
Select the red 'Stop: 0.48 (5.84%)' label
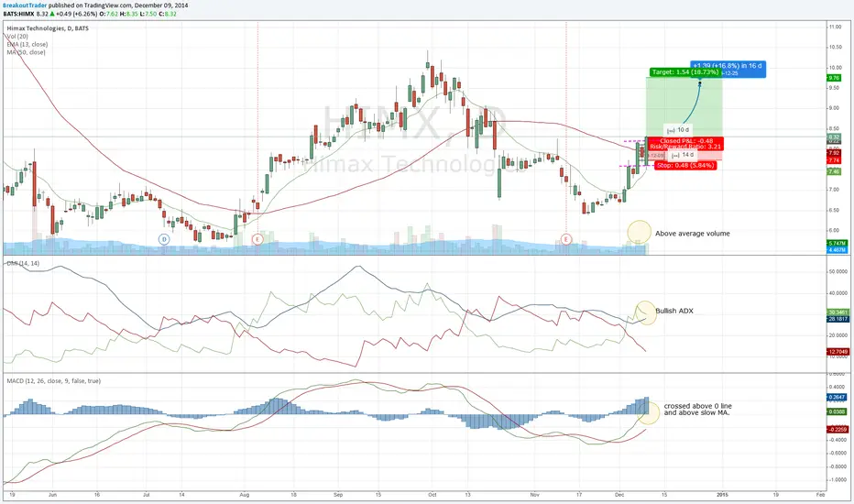click(684, 165)
